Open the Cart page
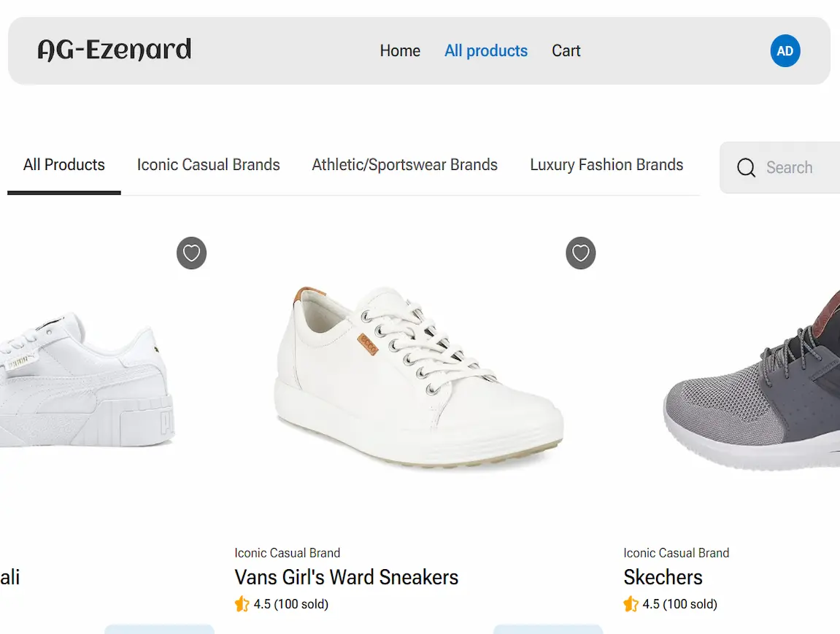 tap(566, 51)
